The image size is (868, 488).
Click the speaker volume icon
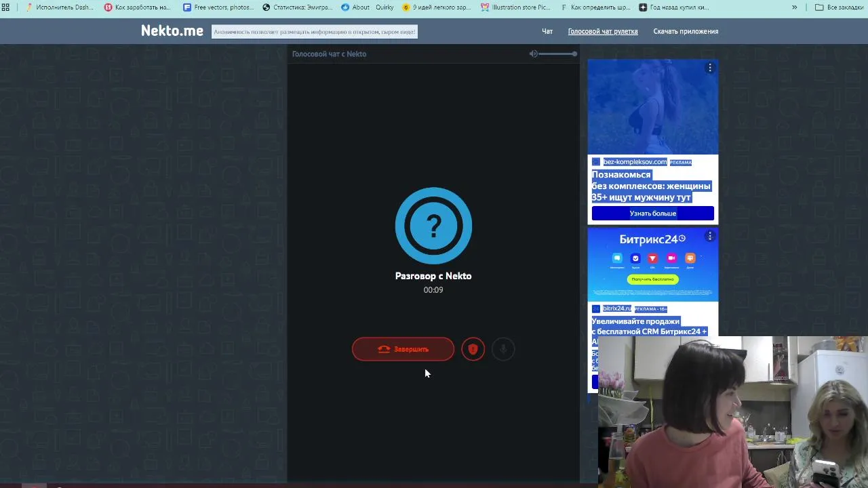[534, 54]
